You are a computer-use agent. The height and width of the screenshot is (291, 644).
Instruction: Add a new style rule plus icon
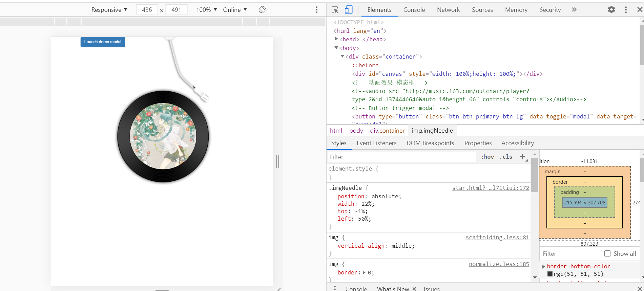pyautogui.click(x=522, y=157)
